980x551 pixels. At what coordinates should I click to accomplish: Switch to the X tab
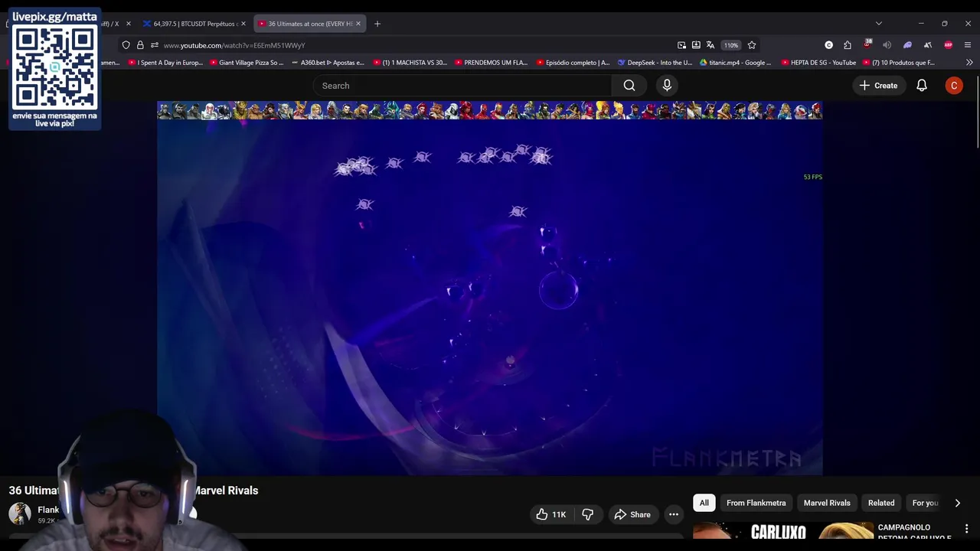113,24
